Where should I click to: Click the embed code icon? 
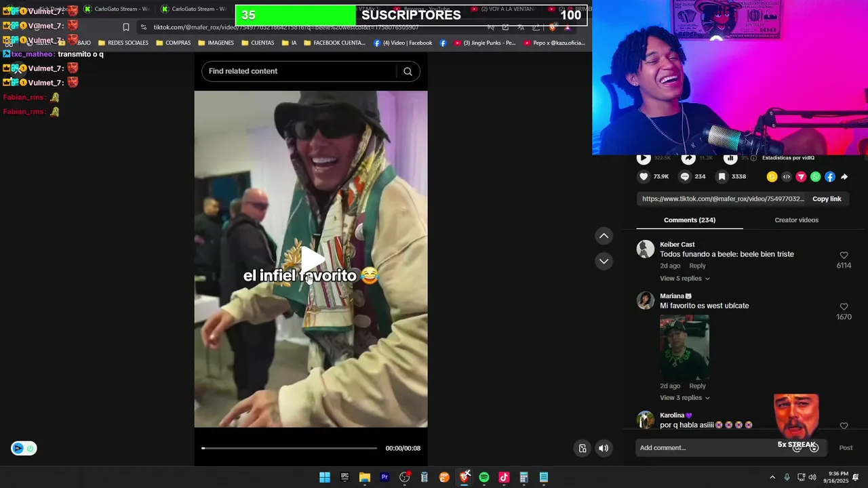pos(787,177)
